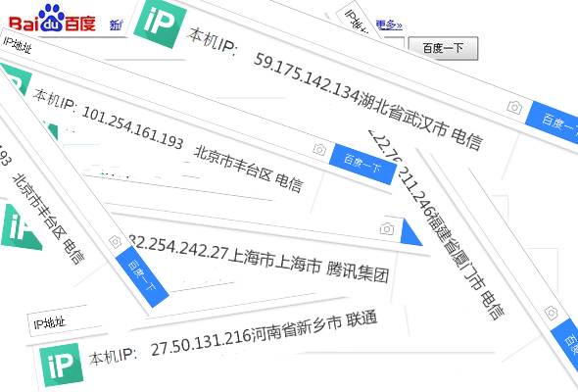Click the green iP icon beside 27.50.131.216
The width and height of the screenshot is (578, 392).
61,366
